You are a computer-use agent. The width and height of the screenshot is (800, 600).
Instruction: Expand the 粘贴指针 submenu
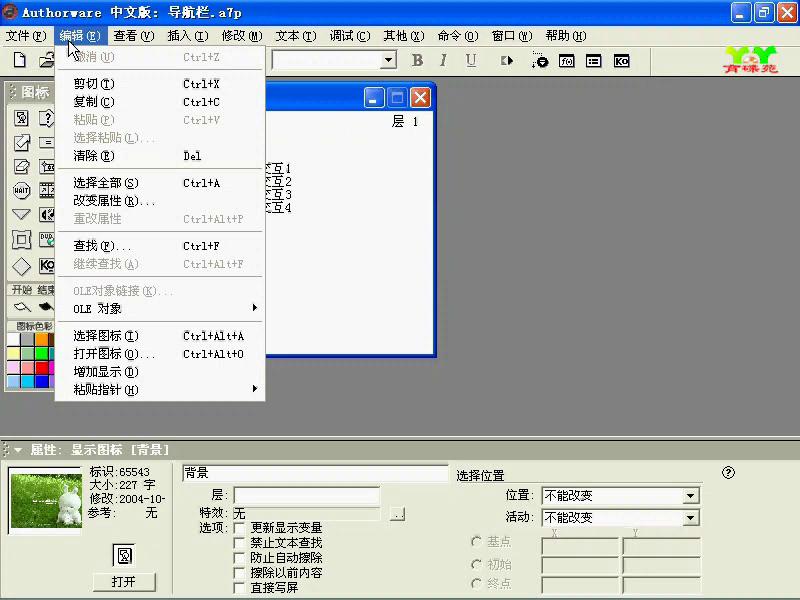click(160, 390)
